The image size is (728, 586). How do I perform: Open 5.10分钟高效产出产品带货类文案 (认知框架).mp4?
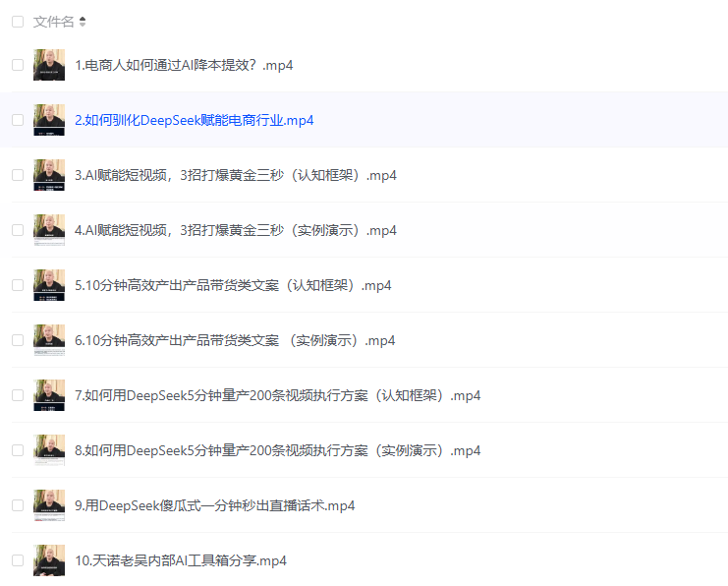[x=233, y=285]
